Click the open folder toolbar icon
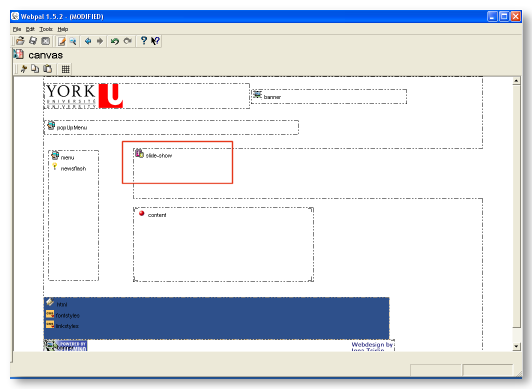532x389 pixels. (x=20, y=41)
